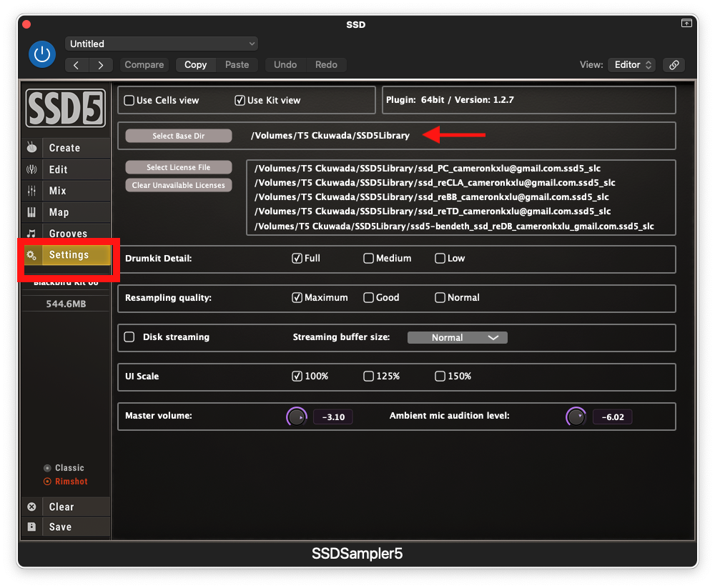Toggle Use Kit view checkbox
715x588 pixels.
(240, 100)
